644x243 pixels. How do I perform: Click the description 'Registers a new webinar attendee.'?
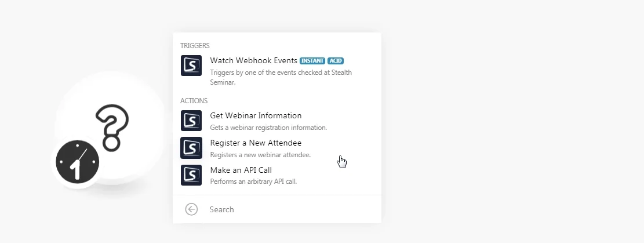pos(260,155)
